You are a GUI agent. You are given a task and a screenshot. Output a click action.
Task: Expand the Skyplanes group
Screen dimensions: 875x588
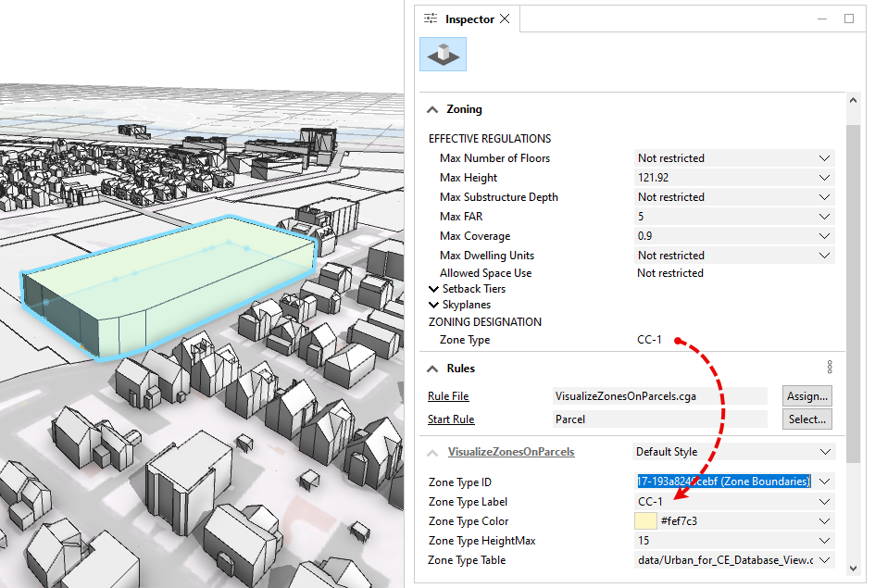433,305
